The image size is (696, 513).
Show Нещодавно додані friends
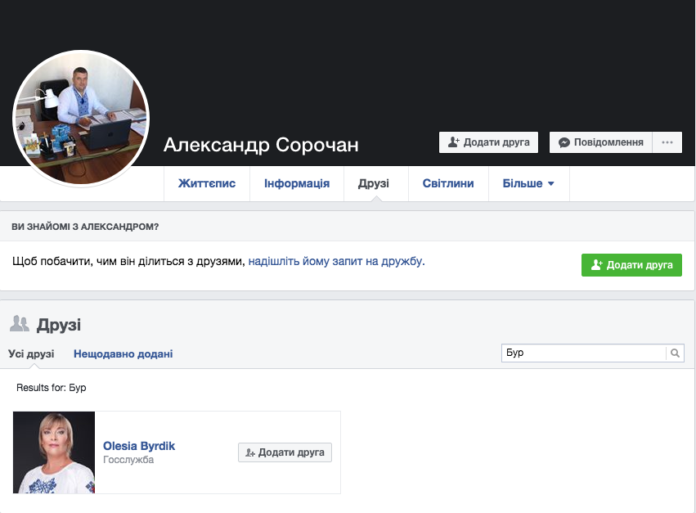123,354
